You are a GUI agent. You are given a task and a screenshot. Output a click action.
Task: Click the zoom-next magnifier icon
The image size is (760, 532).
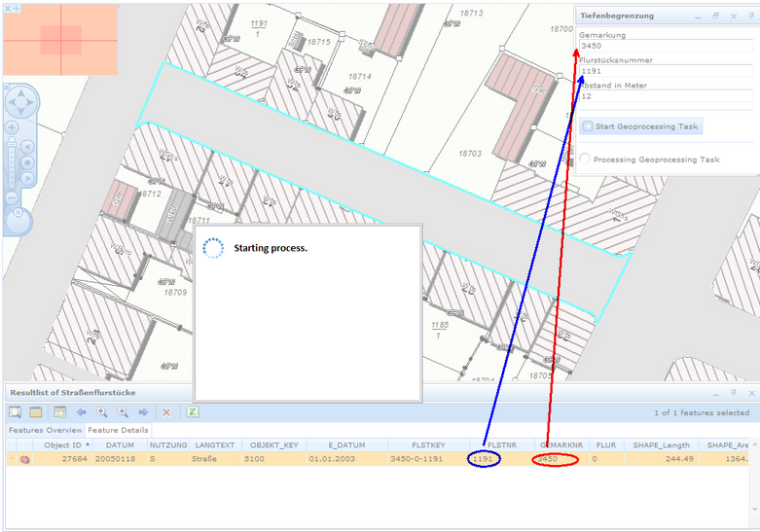coord(123,412)
